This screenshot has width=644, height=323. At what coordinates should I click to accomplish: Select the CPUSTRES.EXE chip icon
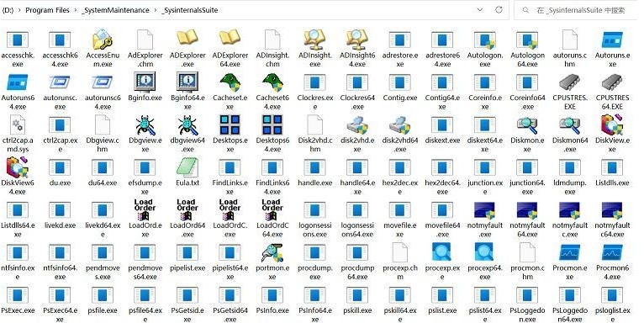click(x=570, y=82)
